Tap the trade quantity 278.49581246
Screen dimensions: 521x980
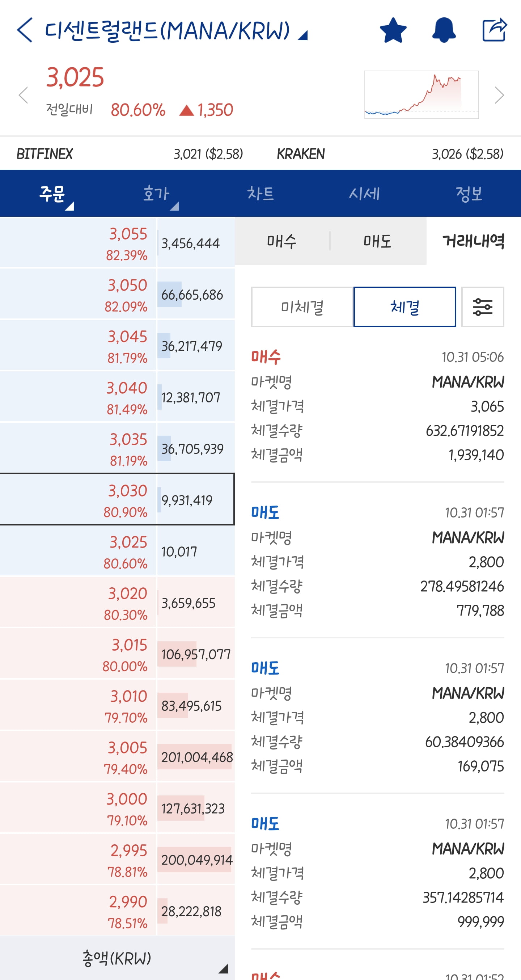[x=462, y=586]
